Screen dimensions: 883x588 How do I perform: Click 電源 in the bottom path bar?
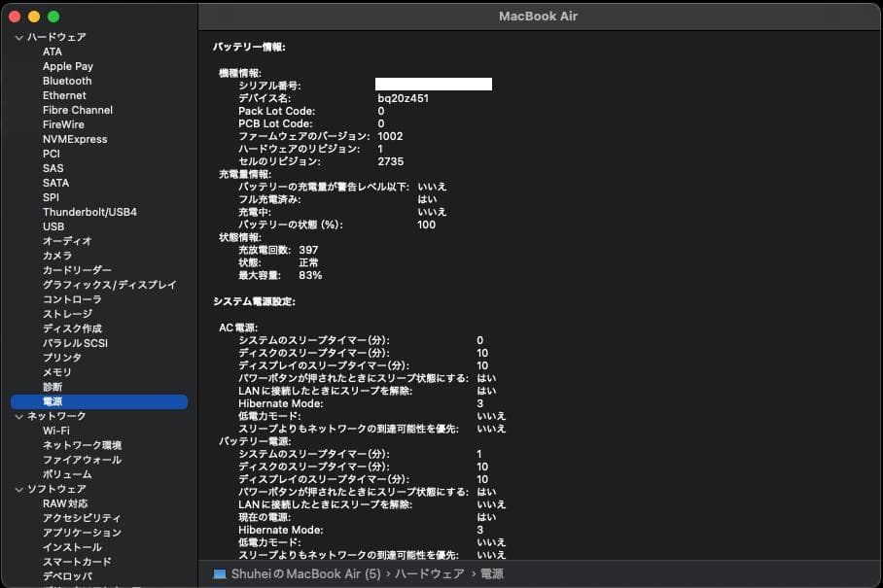coord(492,574)
